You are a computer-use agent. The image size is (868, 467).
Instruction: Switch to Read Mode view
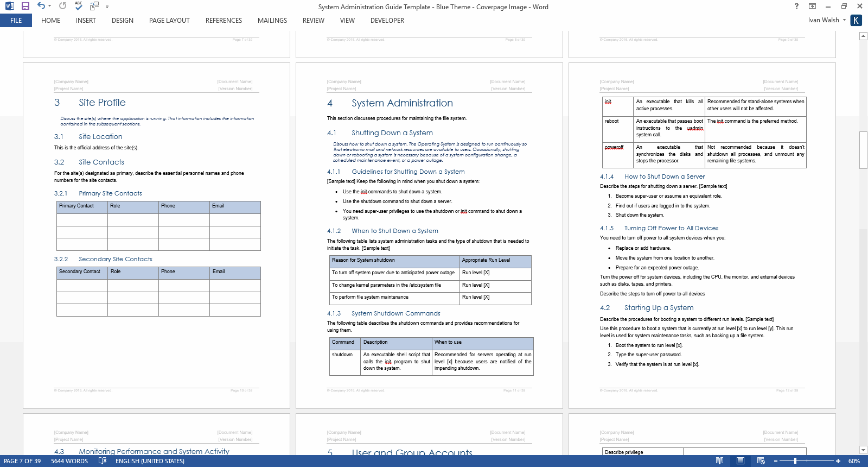(x=719, y=461)
